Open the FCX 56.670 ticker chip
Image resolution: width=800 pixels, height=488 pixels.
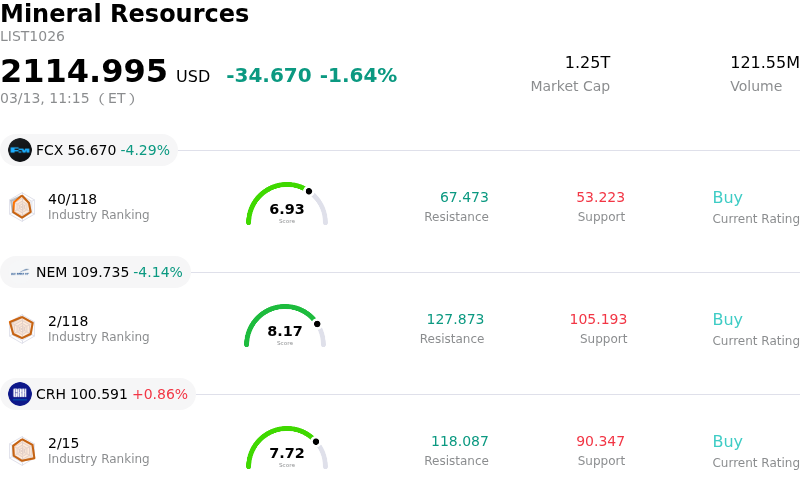click(x=90, y=150)
